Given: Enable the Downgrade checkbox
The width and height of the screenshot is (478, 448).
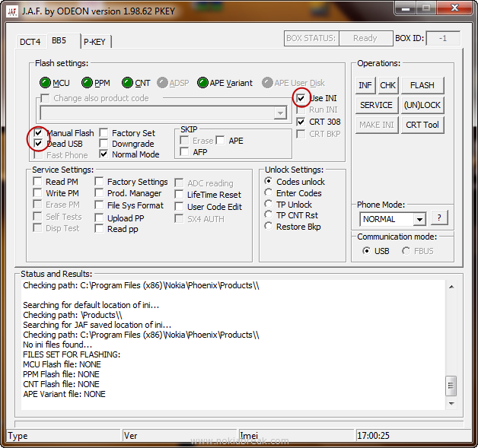Looking at the screenshot, I should pyautogui.click(x=104, y=144).
